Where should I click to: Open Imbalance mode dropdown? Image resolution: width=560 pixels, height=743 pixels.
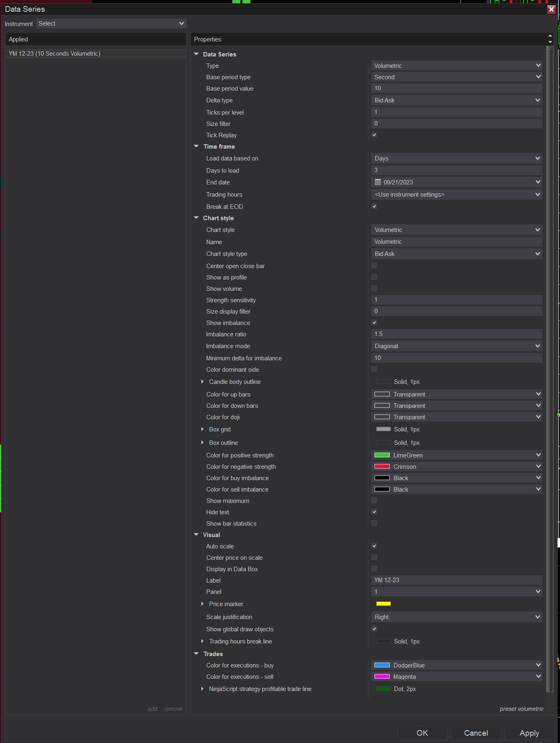tap(457, 346)
